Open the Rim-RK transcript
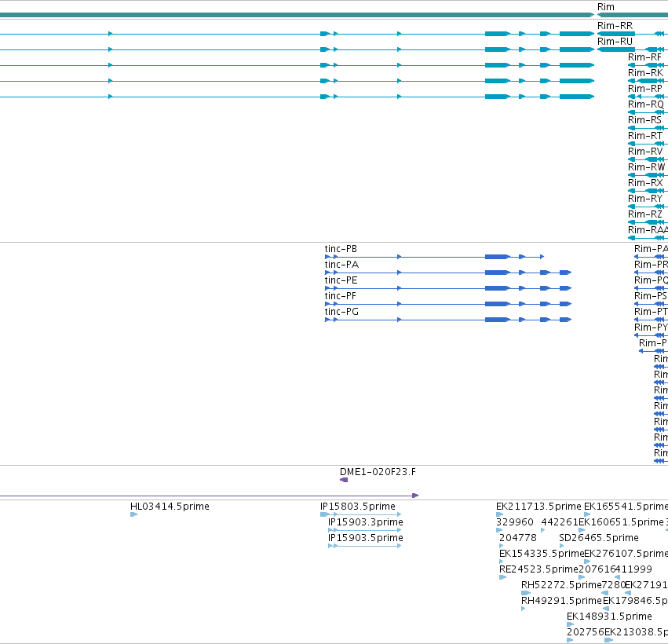Image resolution: width=668 pixels, height=644 pixels. [645, 73]
